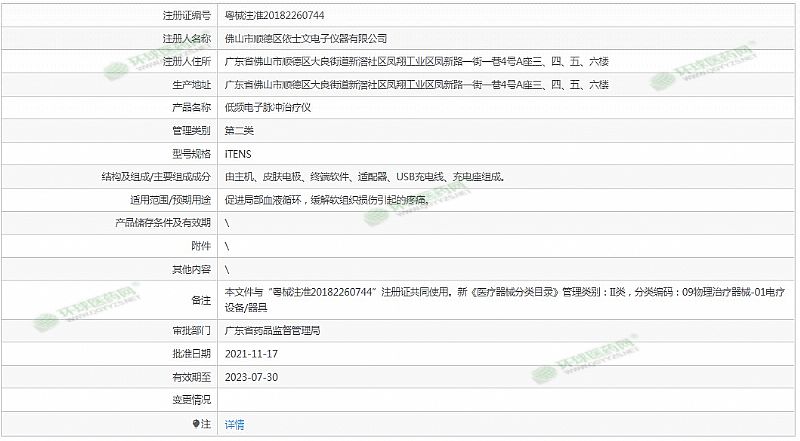
Task: Click the 结构及组成 composition description text
Action: tap(364, 177)
